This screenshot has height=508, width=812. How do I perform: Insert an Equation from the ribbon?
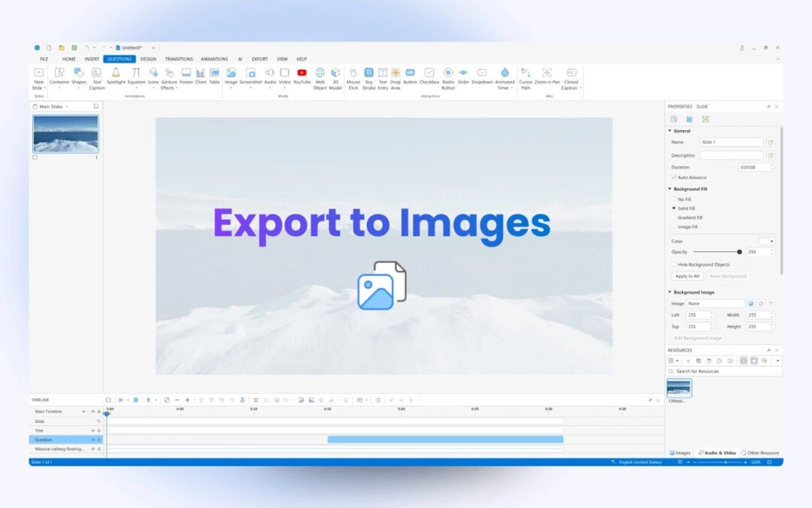(136, 76)
